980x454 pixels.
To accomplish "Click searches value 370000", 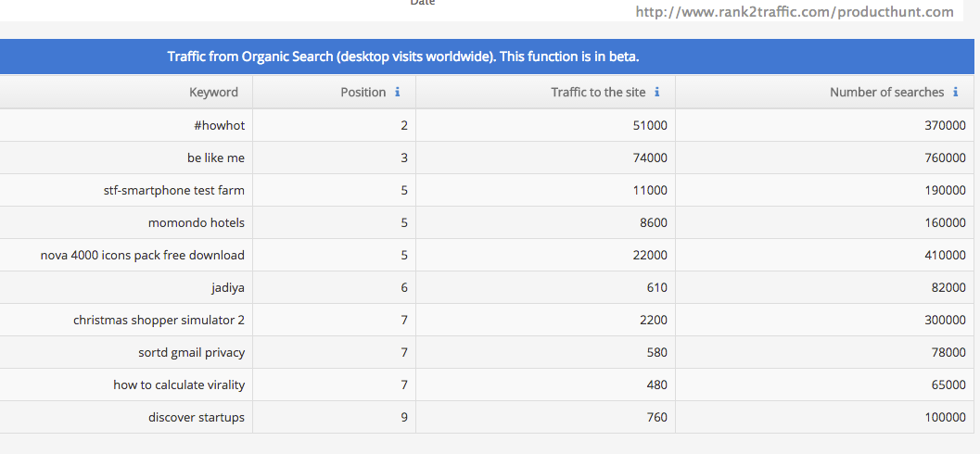I will (945, 125).
